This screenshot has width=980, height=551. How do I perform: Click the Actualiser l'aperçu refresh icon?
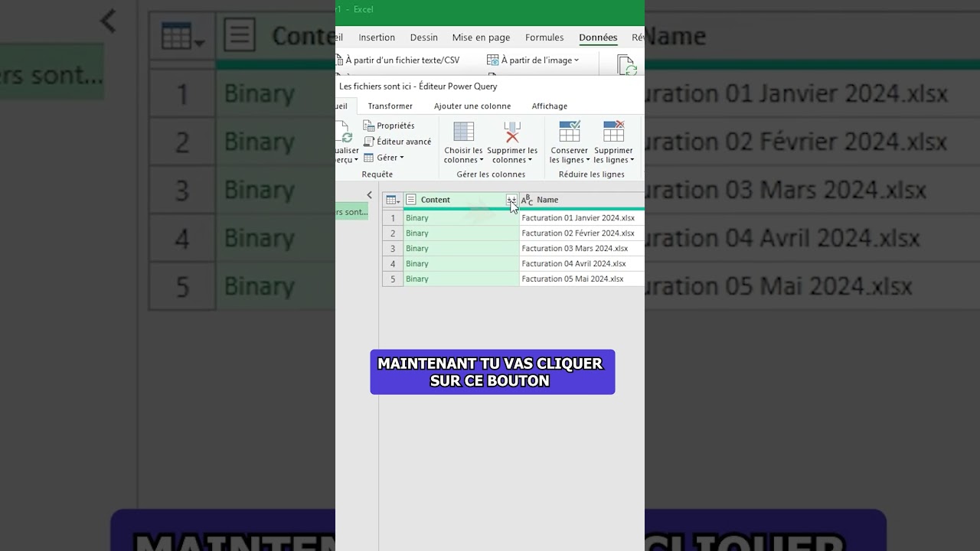pos(343,132)
